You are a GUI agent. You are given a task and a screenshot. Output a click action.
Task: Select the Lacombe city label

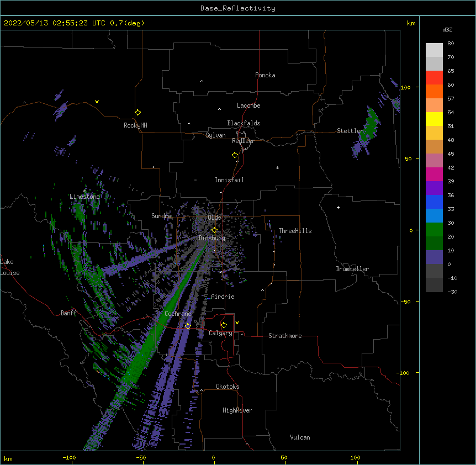click(248, 105)
